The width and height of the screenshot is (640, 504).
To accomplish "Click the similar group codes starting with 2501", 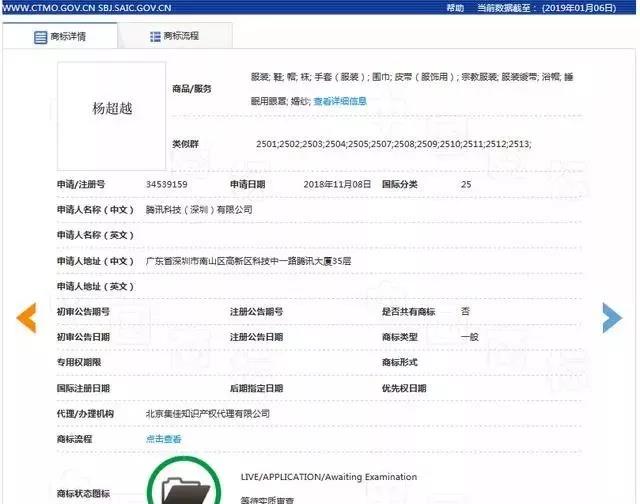I will pyautogui.click(x=393, y=145).
